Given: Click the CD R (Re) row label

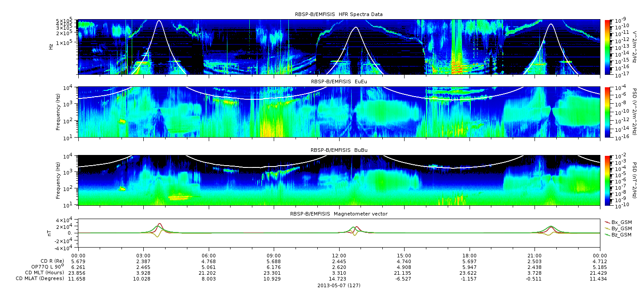Looking at the screenshot, I should point(50,261).
